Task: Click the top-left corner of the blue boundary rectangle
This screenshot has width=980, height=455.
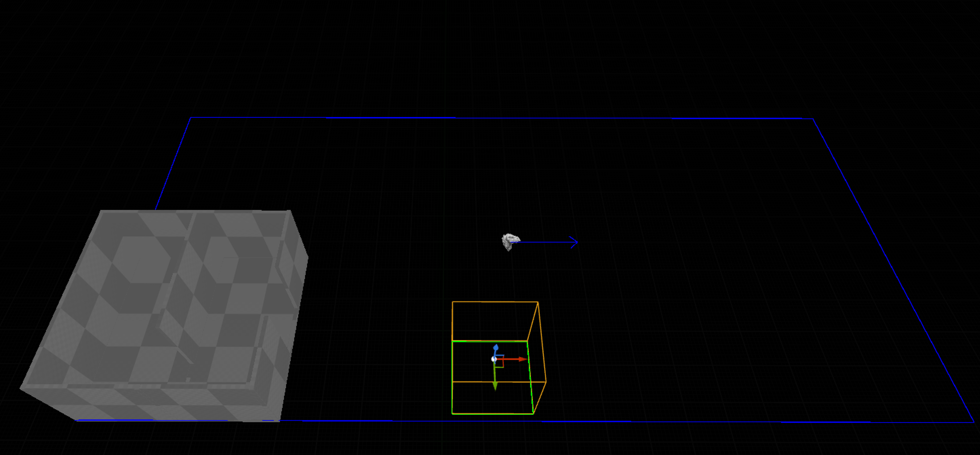Action: coord(190,118)
